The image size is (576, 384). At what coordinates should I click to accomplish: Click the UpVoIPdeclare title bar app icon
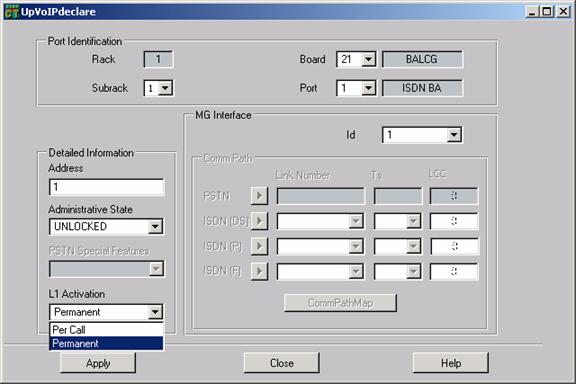click(11, 11)
